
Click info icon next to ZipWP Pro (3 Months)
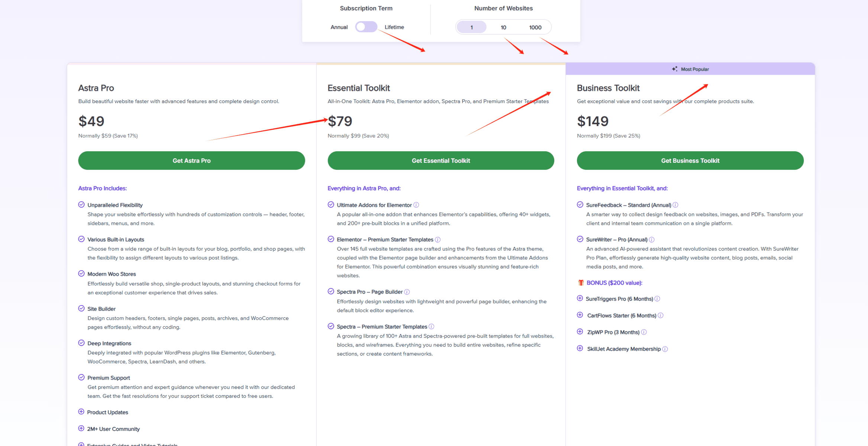click(644, 332)
